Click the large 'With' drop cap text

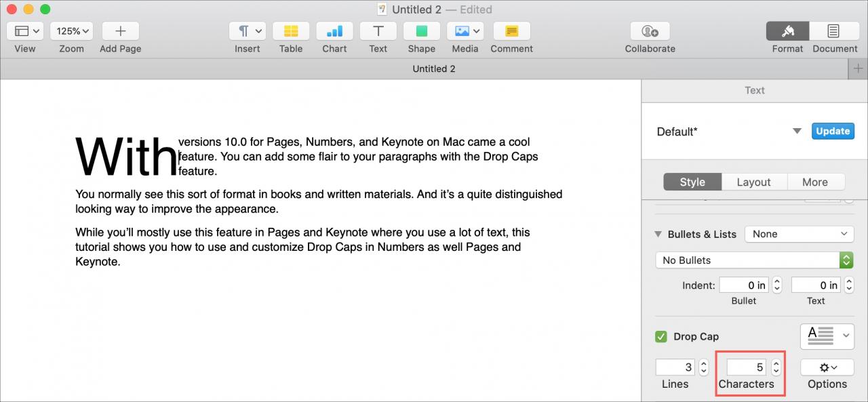click(126, 157)
